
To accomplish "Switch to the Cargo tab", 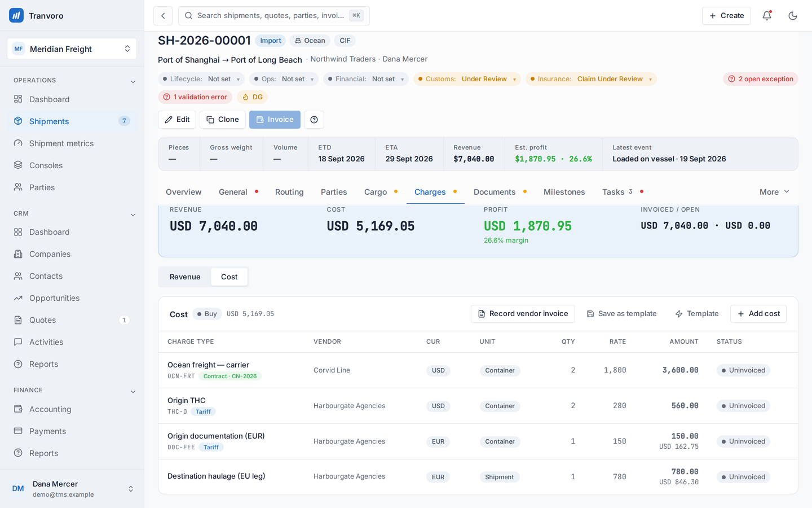I will point(381,192).
